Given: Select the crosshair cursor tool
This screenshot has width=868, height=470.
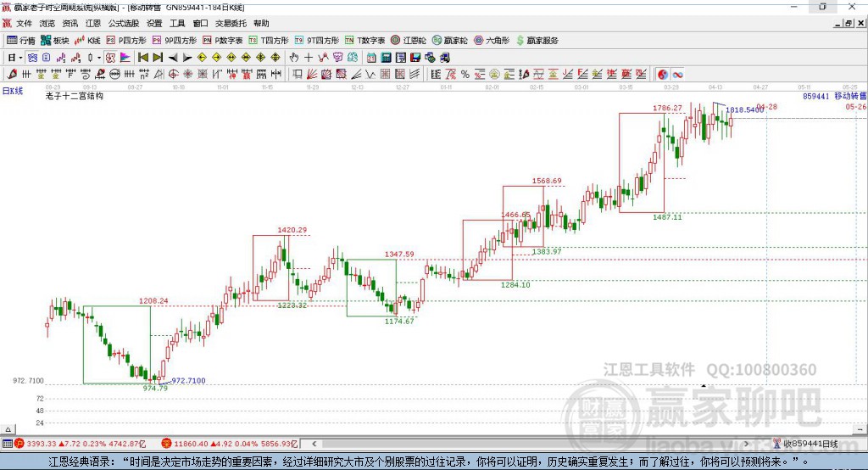Looking at the screenshot, I should click(x=309, y=58).
